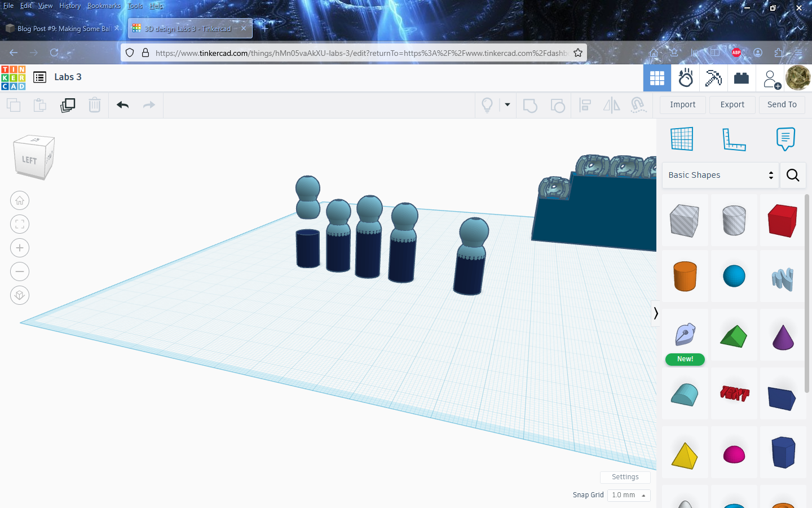812x508 pixels.
Task: Zoom out with the minus button
Action: point(20,271)
